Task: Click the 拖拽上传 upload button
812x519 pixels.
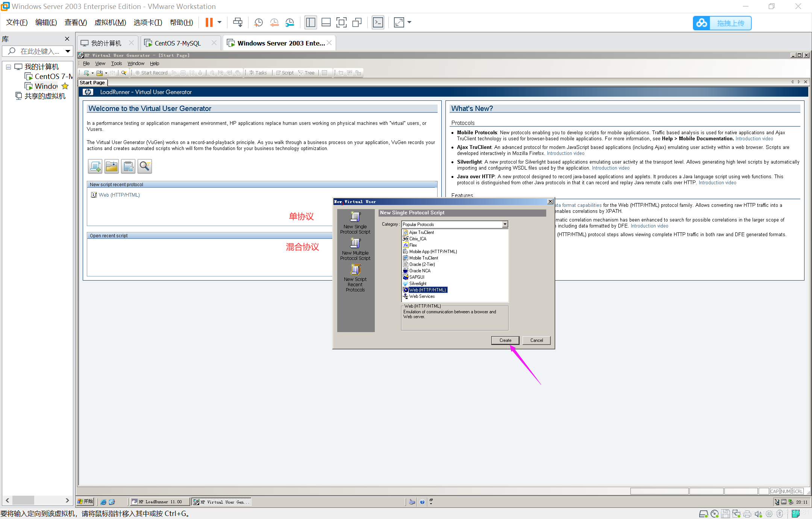Action: tap(722, 23)
